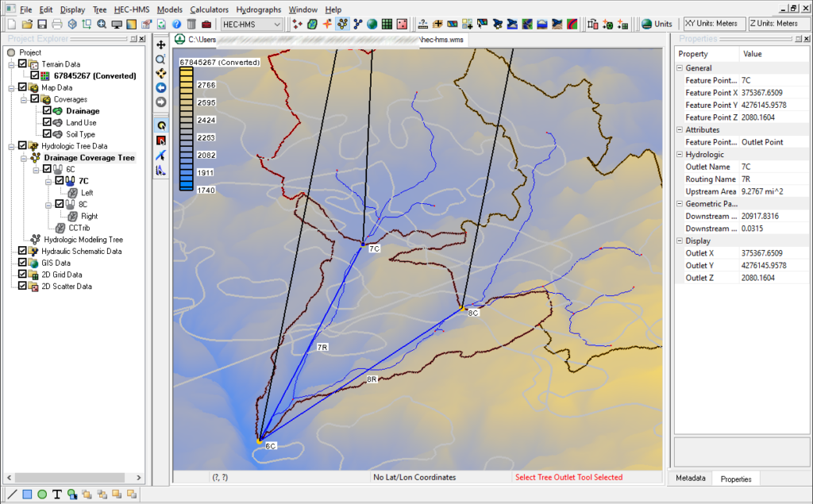
Task: Click the XY Units: Meters button
Action: 714,24
